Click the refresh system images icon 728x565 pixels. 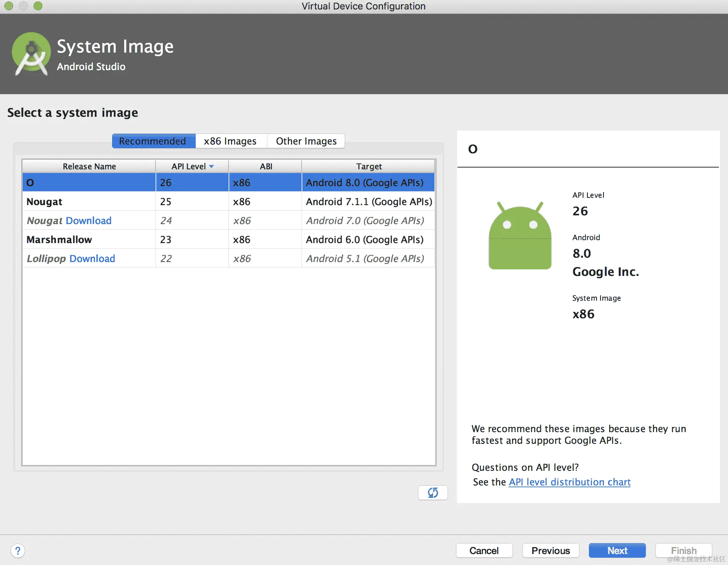click(x=433, y=493)
